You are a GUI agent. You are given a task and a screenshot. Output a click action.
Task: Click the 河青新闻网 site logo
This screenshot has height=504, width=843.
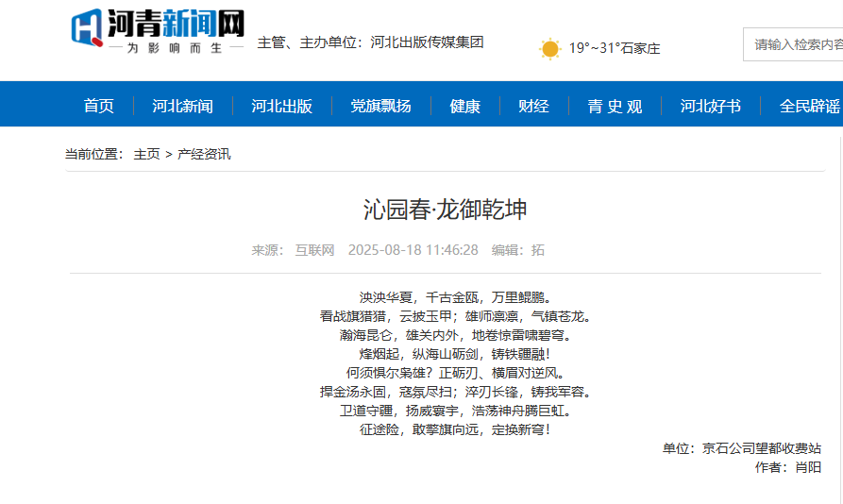pos(158,31)
